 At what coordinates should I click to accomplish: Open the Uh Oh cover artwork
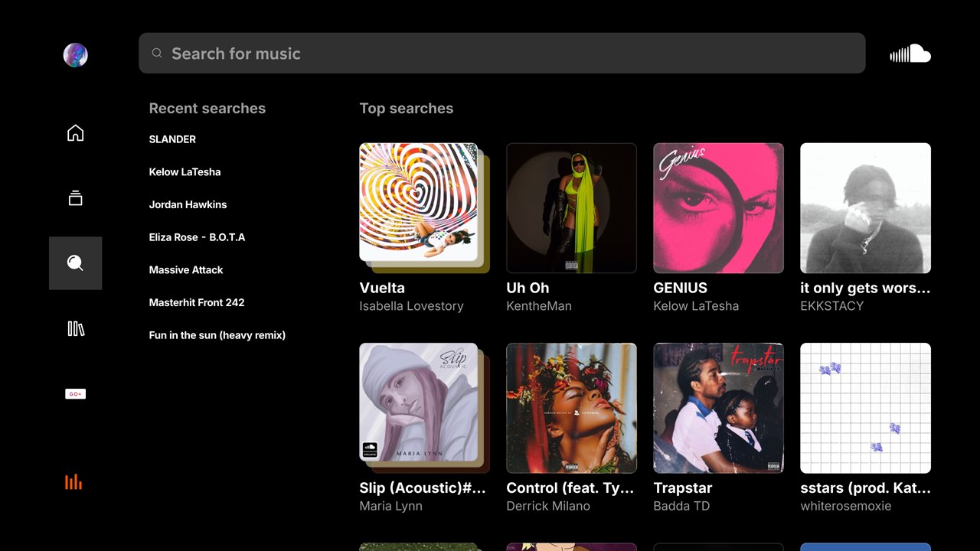click(x=571, y=208)
